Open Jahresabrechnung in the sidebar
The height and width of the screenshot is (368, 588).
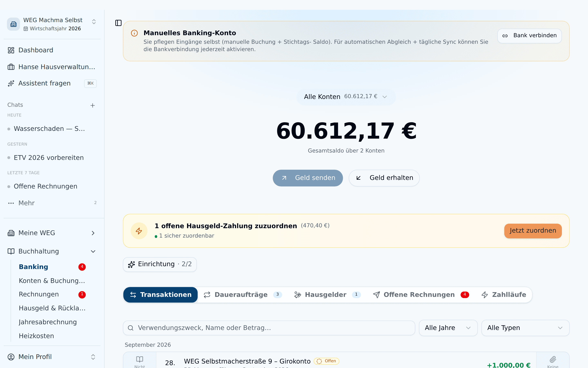point(48,322)
